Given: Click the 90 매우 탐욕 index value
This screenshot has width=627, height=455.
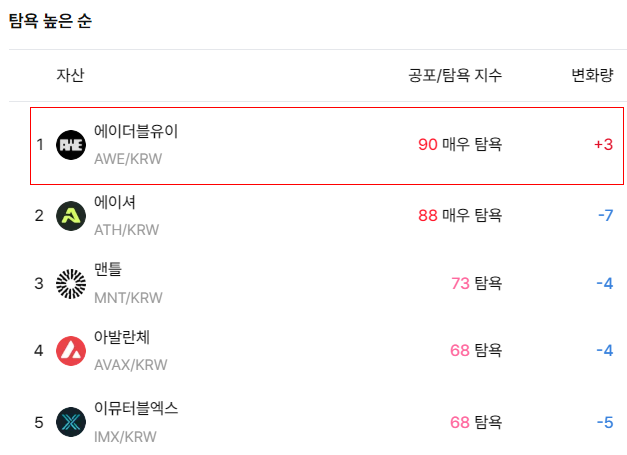Looking at the screenshot, I should click(460, 144).
